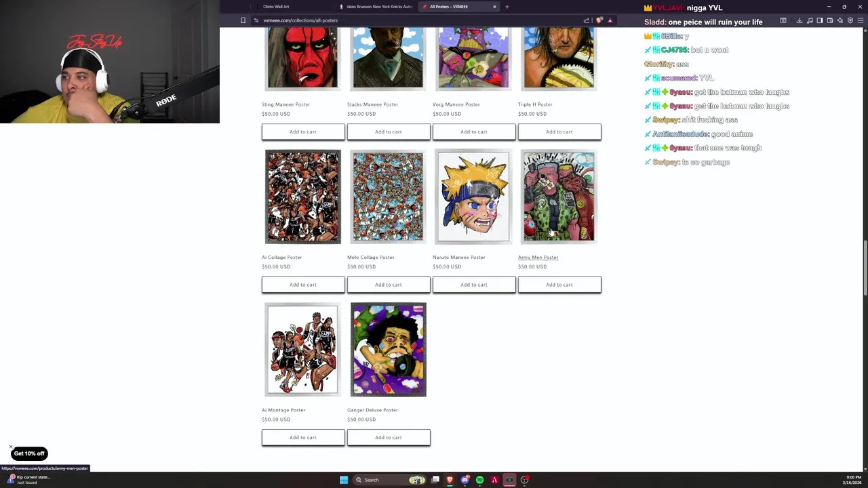Click the Army Men poster thumbnail image

(559, 197)
